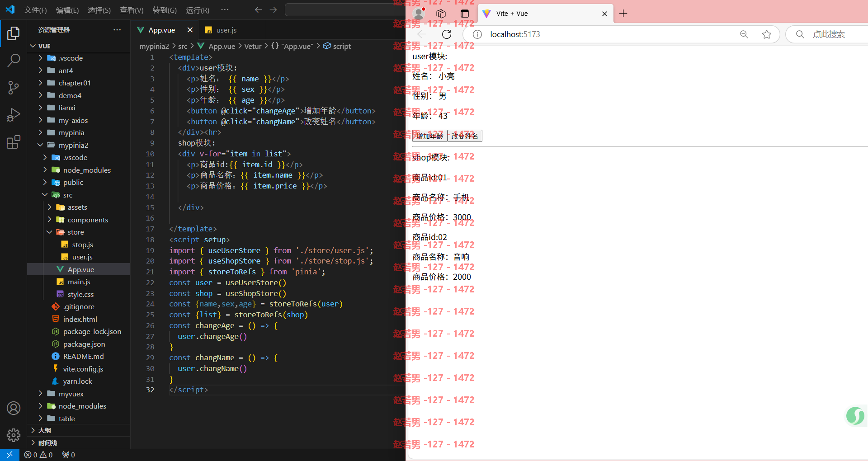Open the Accounts menu icon
868x461 pixels.
pyautogui.click(x=14, y=408)
